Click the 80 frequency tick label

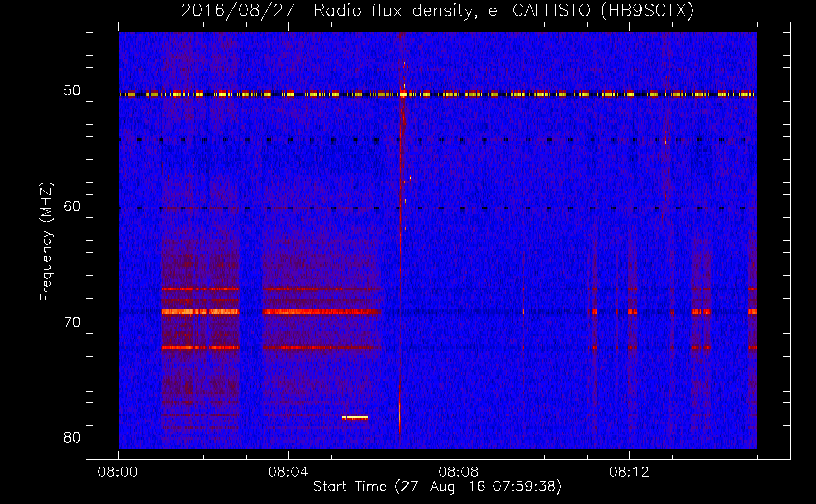[x=72, y=437]
